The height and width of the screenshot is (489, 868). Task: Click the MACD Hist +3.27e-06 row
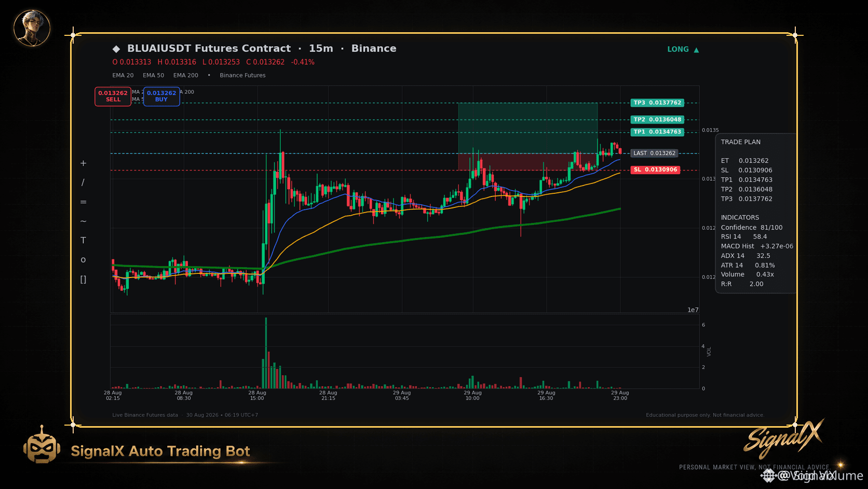tap(757, 246)
